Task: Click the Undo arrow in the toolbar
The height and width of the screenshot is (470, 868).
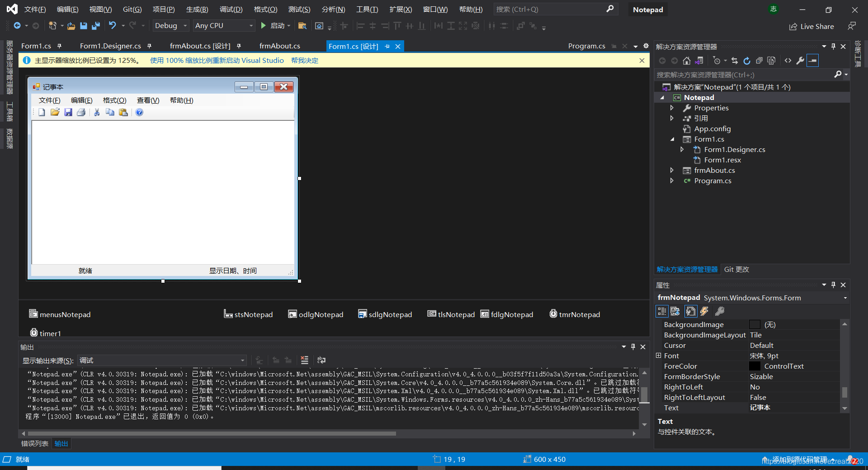Action: pyautogui.click(x=113, y=25)
